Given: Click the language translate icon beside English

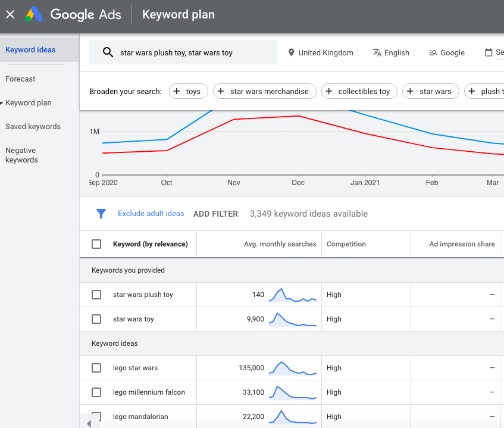Looking at the screenshot, I should (x=377, y=52).
